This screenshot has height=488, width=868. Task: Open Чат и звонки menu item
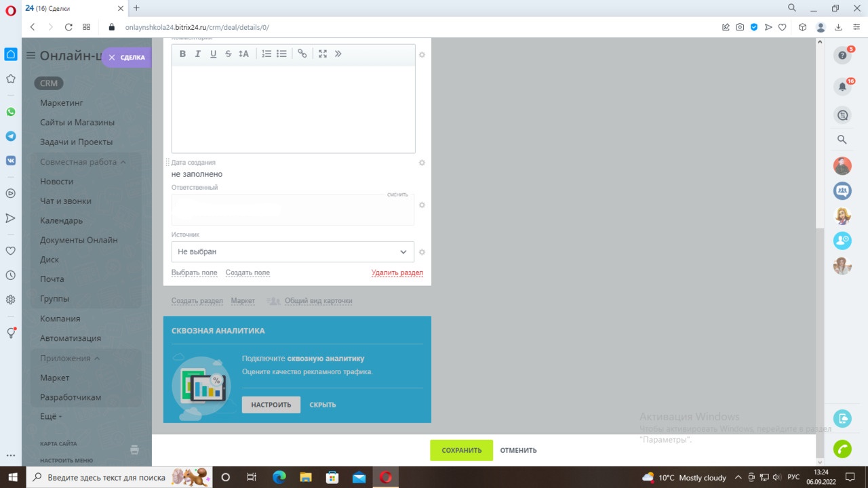pyautogui.click(x=66, y=201)
